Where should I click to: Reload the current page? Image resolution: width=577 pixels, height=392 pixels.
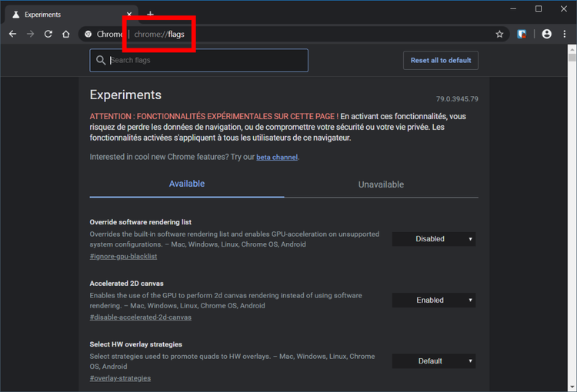click(x=48, y=34)
